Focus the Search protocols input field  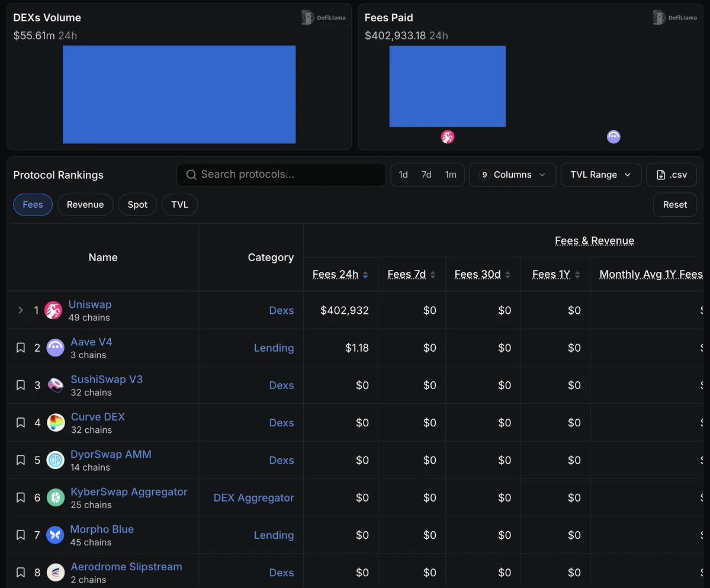pos(281,175)
